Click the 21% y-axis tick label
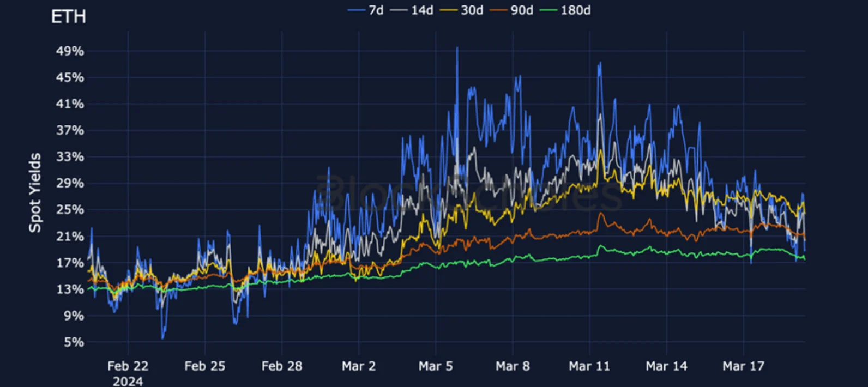Image resolution: width=868 pixels, height=387 pixels. 70,237
